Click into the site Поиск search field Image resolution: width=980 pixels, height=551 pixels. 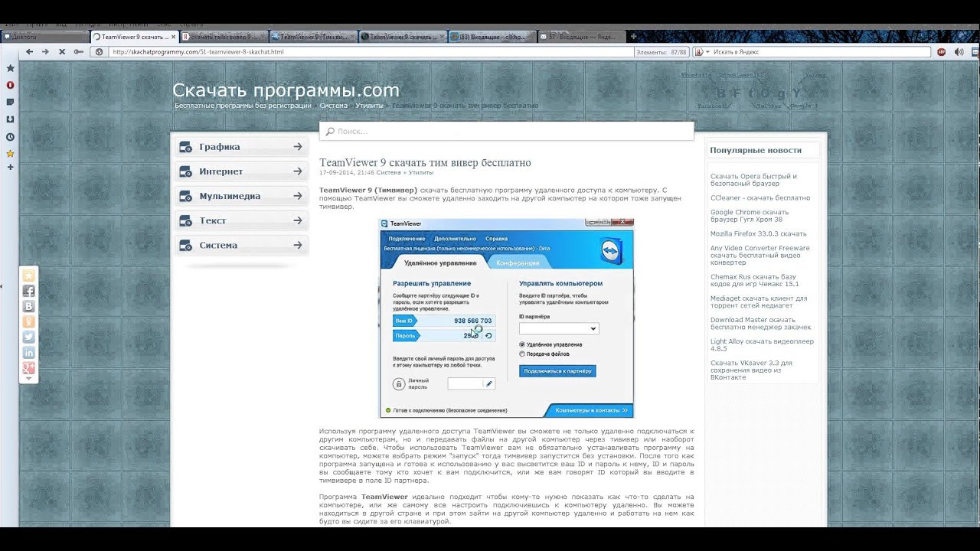pos(506,132)
